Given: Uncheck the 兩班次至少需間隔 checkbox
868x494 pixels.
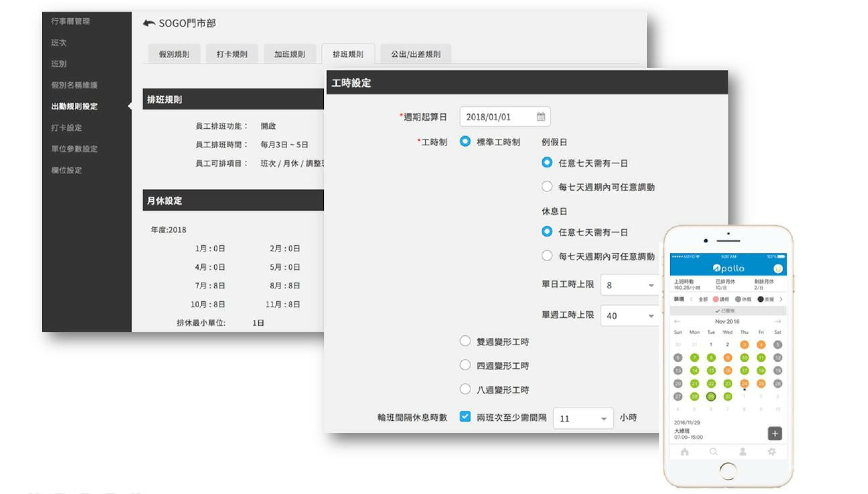Looking at the screenshot, I should (465, 416).
